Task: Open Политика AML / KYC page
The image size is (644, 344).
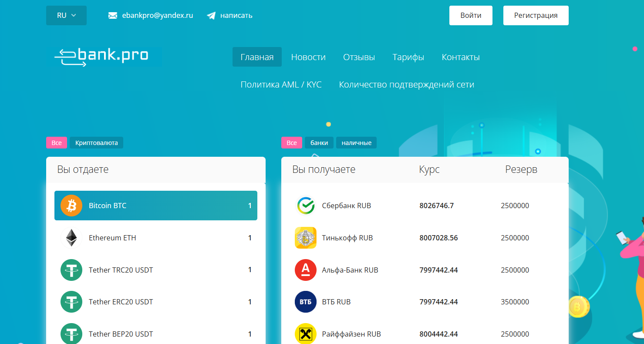Action: pos(281,84)
